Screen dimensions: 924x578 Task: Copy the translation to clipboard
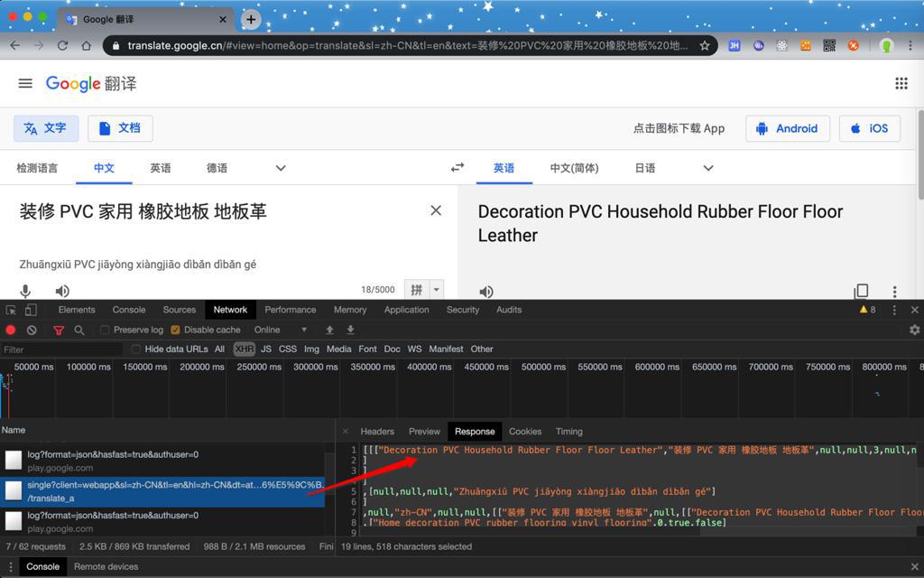coord(861,291)
